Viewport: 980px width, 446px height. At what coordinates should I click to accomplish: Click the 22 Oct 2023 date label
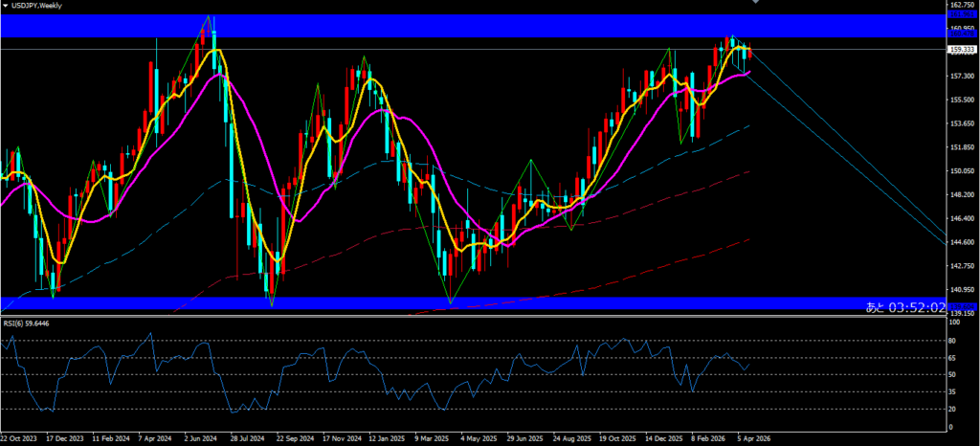pos(19,439)
